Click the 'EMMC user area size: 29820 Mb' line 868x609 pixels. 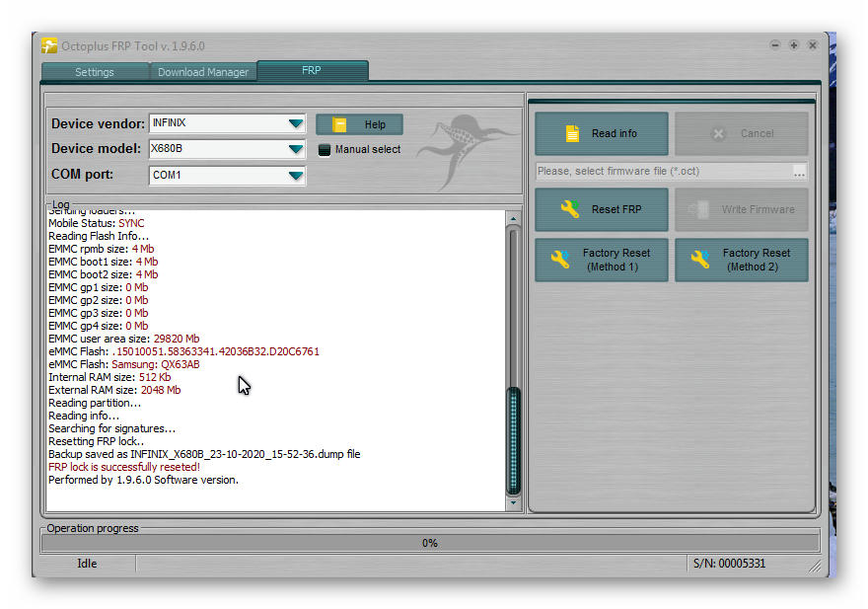pos(124,339)
